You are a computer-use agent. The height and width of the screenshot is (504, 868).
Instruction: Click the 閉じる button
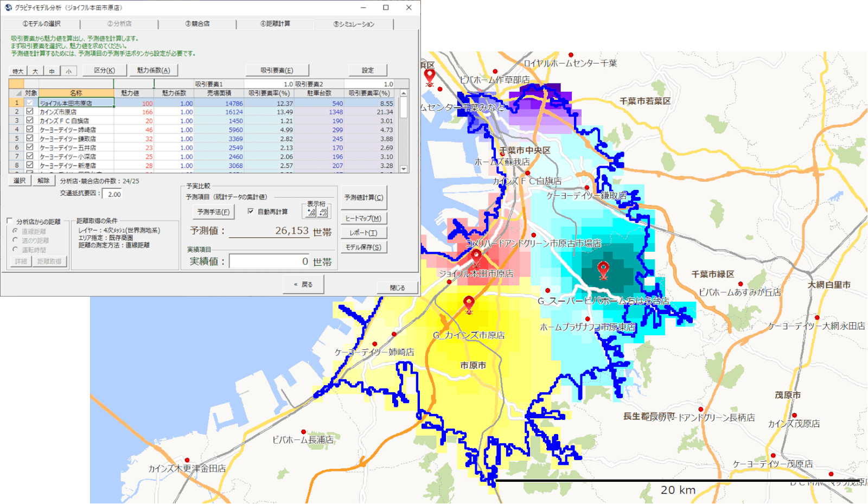click(x=397, y=288)
